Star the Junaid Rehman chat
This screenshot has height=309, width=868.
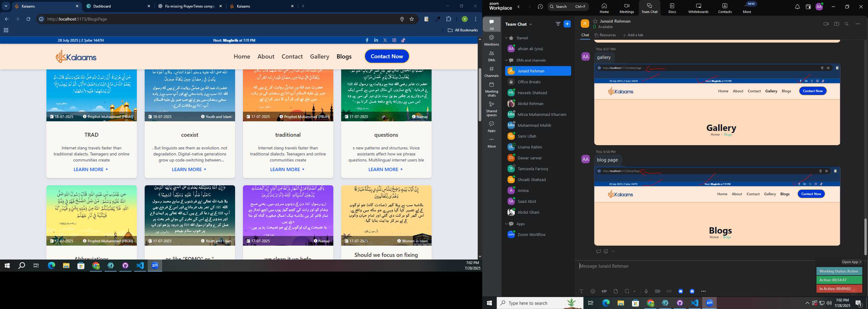click(596, 21)
